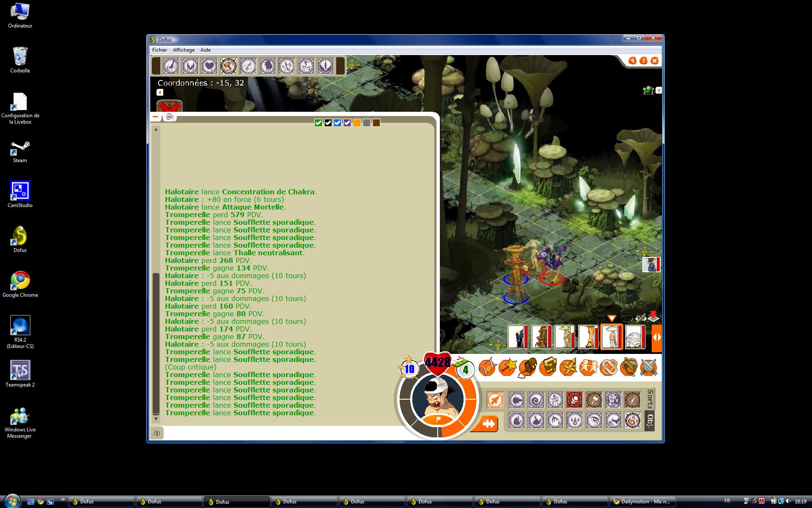Switch to the Sorts tab
Screen dimensions: 812x508
pos(650,399)
